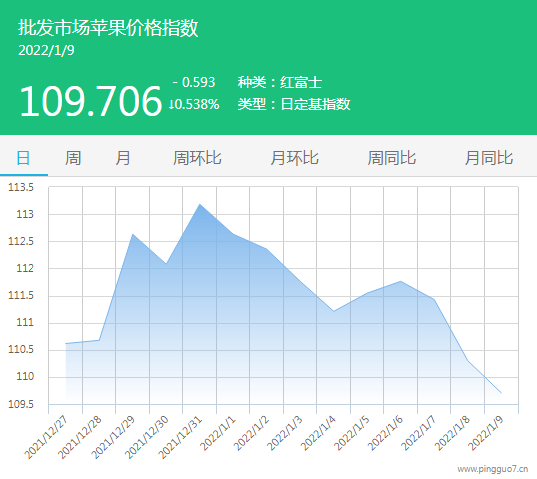Click the 2021/12/27 x-axis date label
The height and width of the screenshot is (479, 537).
pyautogui.click(x=47, y=437)
